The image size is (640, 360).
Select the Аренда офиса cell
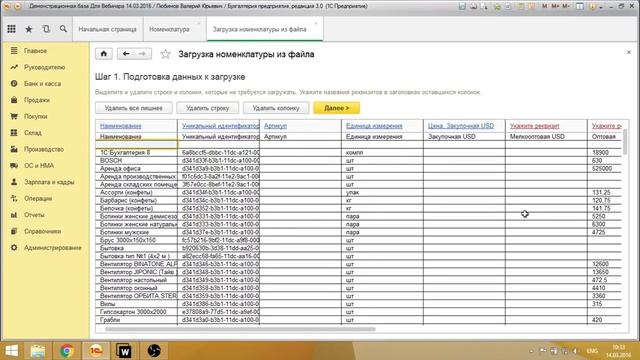137,168
